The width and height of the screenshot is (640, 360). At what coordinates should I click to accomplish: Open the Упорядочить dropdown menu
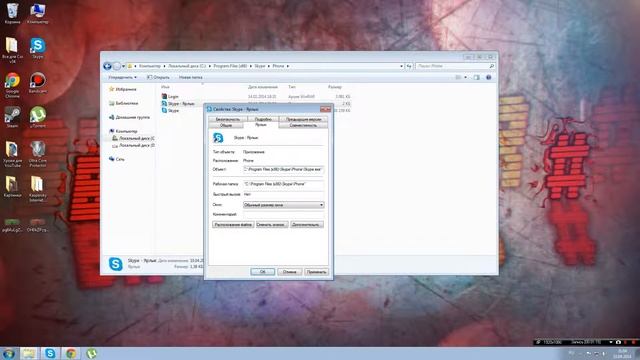pyautogui.click(x=122, y=77)
